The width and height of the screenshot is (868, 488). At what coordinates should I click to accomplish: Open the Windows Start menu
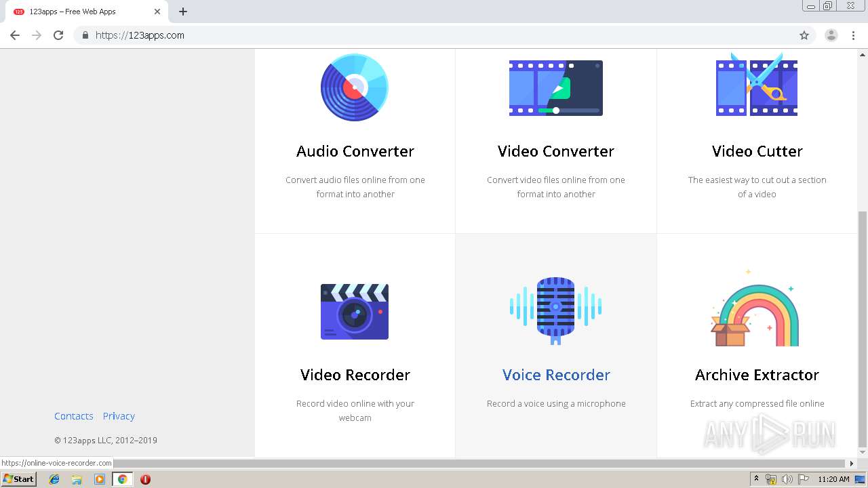[x=18, y=479]
